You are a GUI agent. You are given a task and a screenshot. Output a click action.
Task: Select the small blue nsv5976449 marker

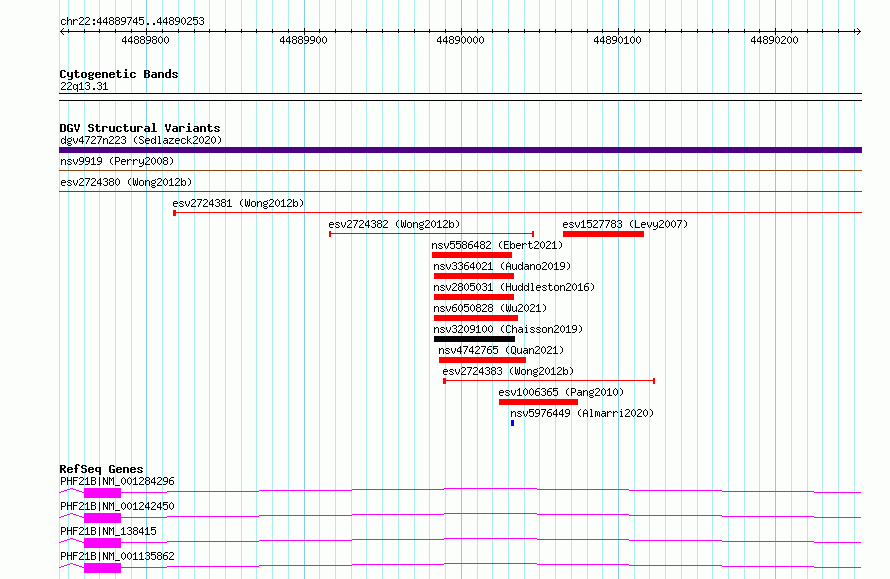coord(513,423)
